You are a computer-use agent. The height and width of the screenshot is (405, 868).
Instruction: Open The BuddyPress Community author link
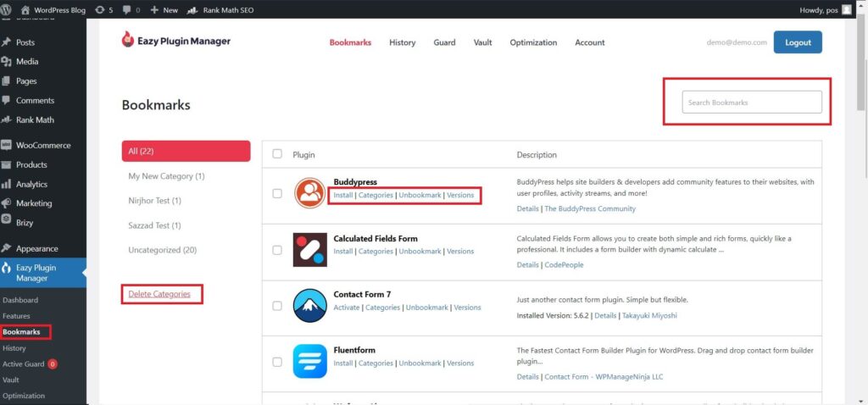tap(590, 208)
